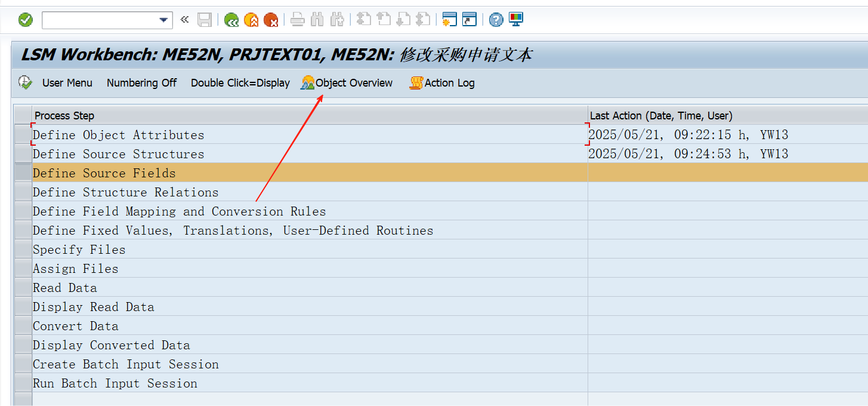Select the Define Structure Relations step
The image size is (868, 406).
310,192
